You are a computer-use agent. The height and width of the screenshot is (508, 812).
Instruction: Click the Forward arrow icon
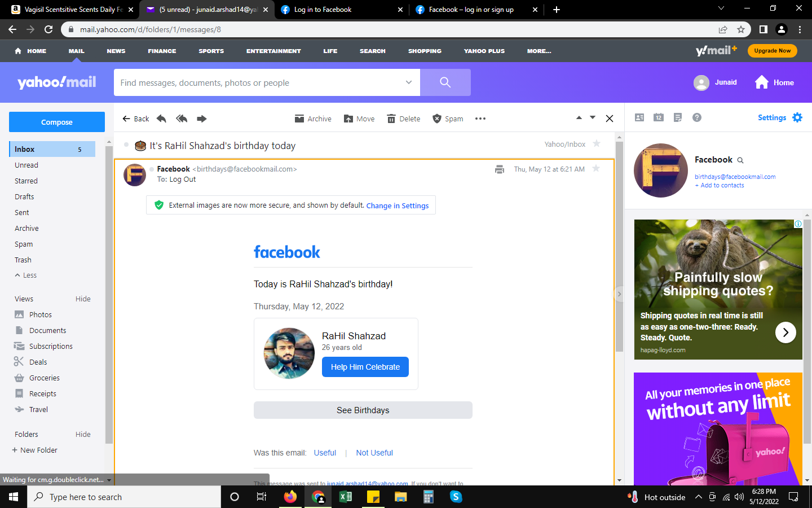coord(201,119)
